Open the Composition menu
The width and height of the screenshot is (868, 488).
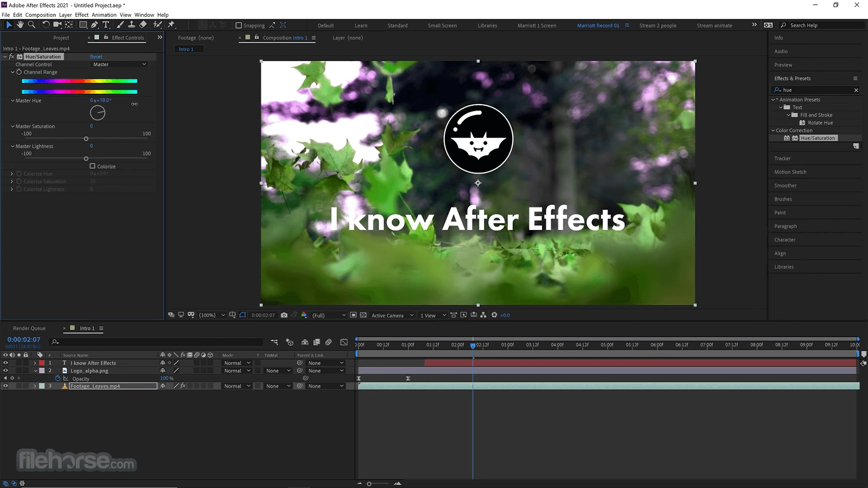pos(41,15)
